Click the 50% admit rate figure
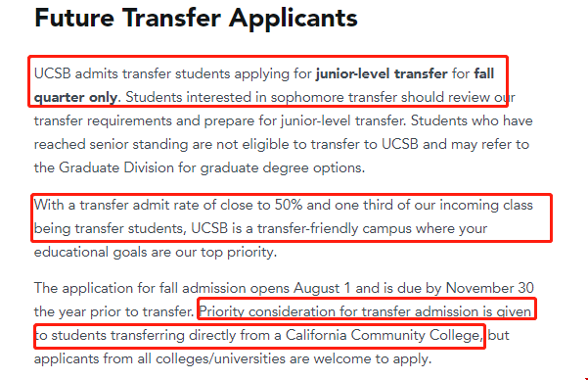Viewport: 588px width, 380px height. click(x=289, y=205)
